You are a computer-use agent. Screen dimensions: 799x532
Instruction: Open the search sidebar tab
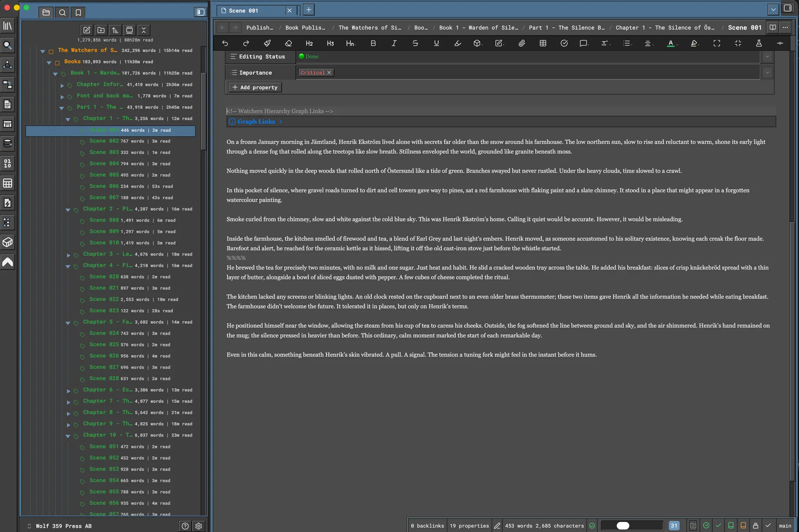coord(62,12)
